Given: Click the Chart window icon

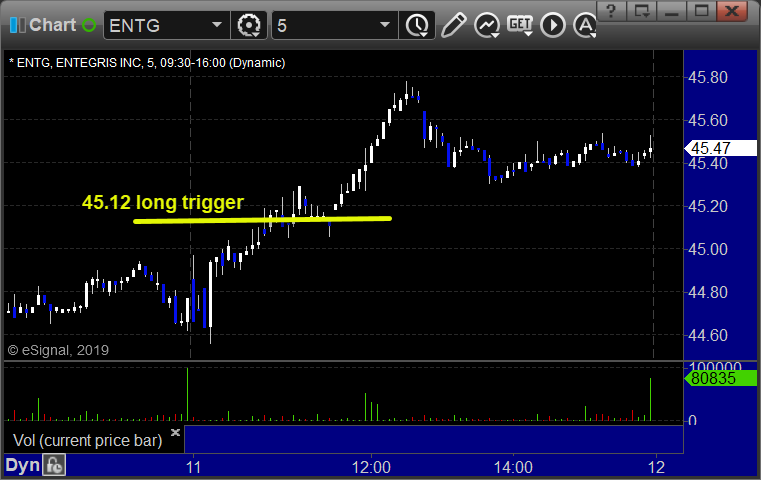Looking at the screenshot, I should (17, 25).
